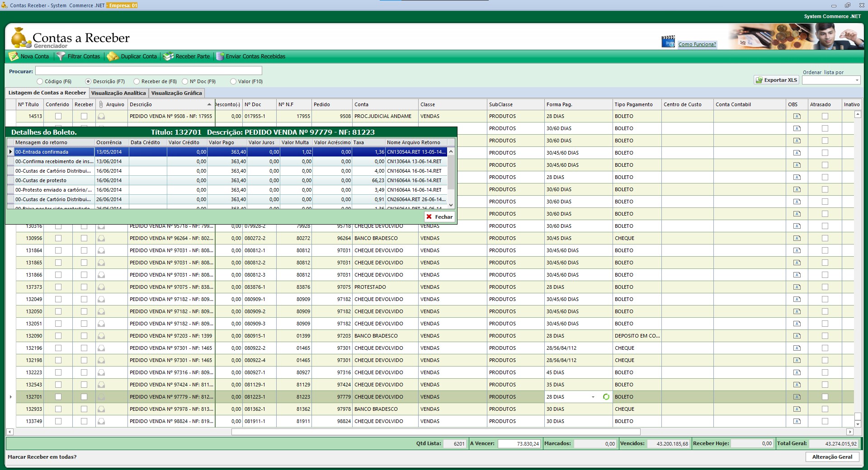Select the Código (F6) radio button

pos(40,81)
